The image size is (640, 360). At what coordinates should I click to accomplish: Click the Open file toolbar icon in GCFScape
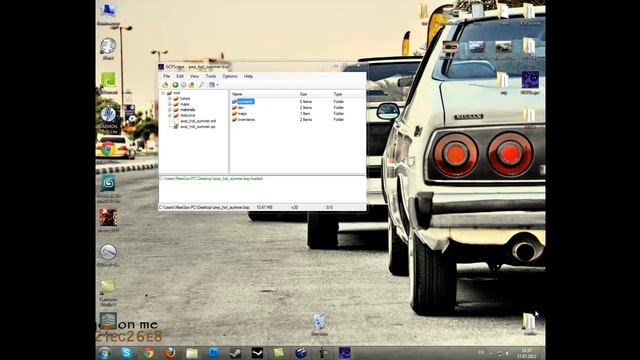click(165, 85)
